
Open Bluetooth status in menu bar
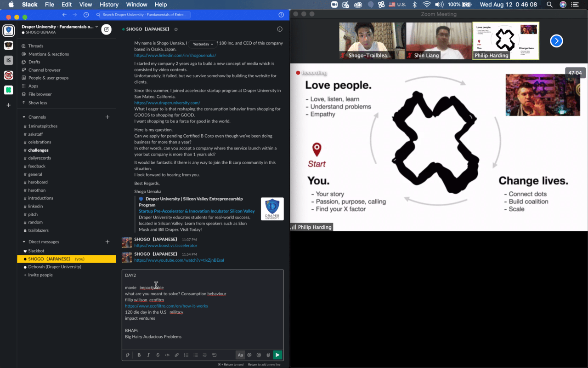pyautogui.click(x=414, y=5)
